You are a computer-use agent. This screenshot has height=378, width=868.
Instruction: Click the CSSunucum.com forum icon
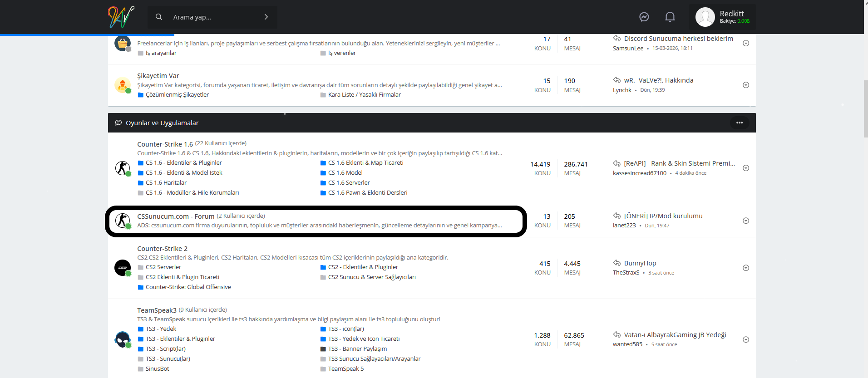(123, 221)
